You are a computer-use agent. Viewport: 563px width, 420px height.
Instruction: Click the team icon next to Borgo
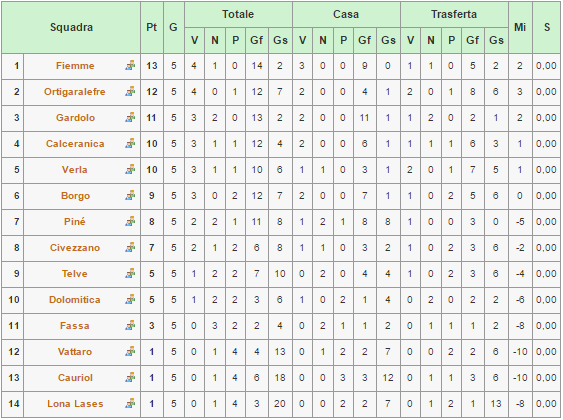pyautogui.click(x=130, y=196)
